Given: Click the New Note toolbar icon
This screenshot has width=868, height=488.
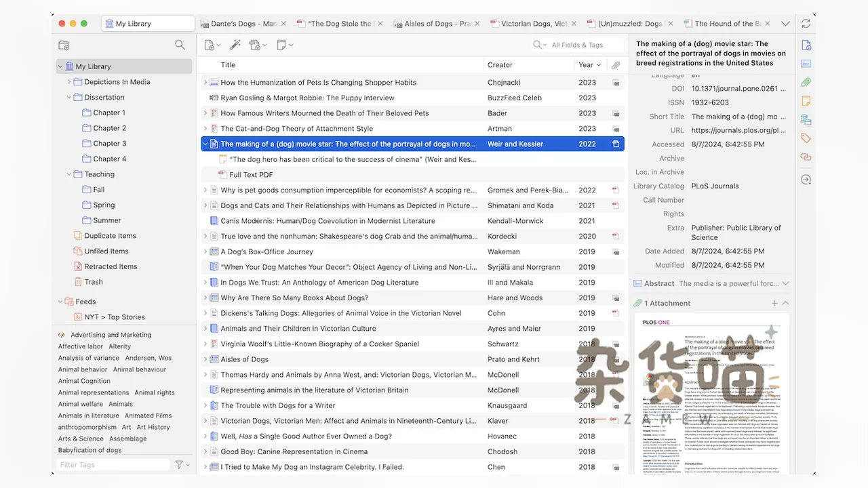Looking at the screenshot, I should tap(281, 45).
